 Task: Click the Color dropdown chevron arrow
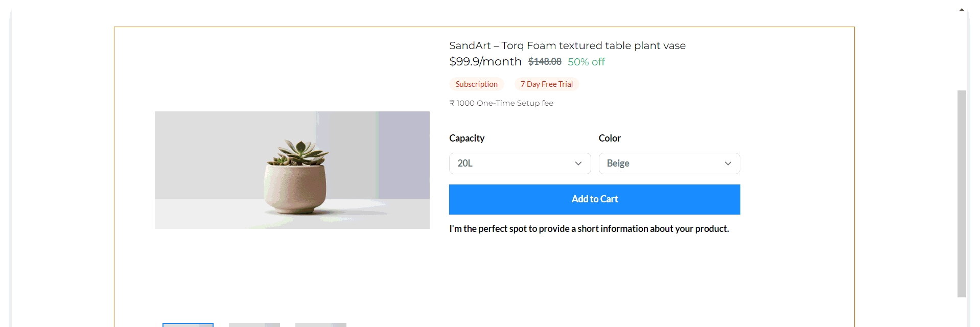pyautogui.click(x=728, y=163)
